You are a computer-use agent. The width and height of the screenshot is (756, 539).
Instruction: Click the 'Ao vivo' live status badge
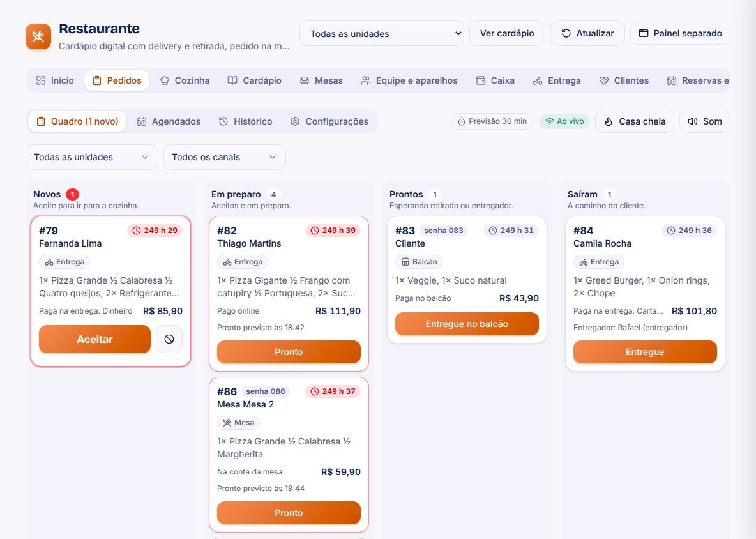pyautogui.click(x=564, y=121)
